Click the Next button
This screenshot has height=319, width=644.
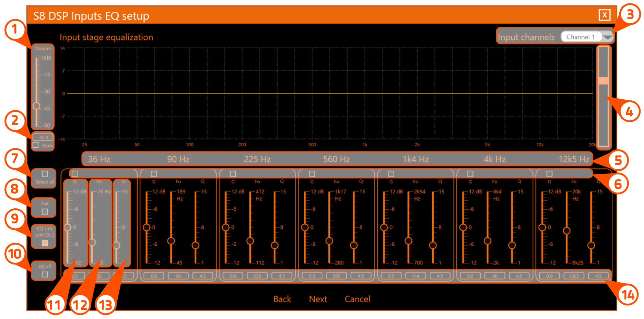(318, 299)
